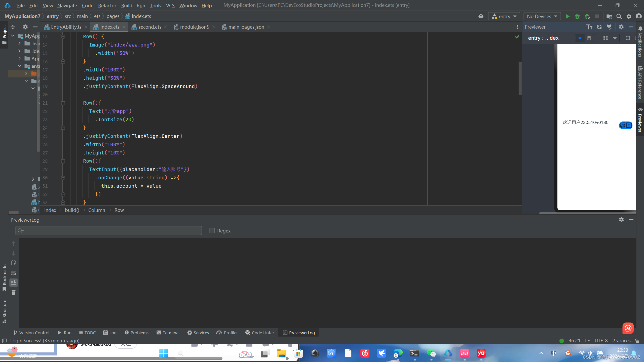This screenshot has height=362, width=644.
Task: Click the editor vertical scrollbar thumb
Action: coord(520,78)
